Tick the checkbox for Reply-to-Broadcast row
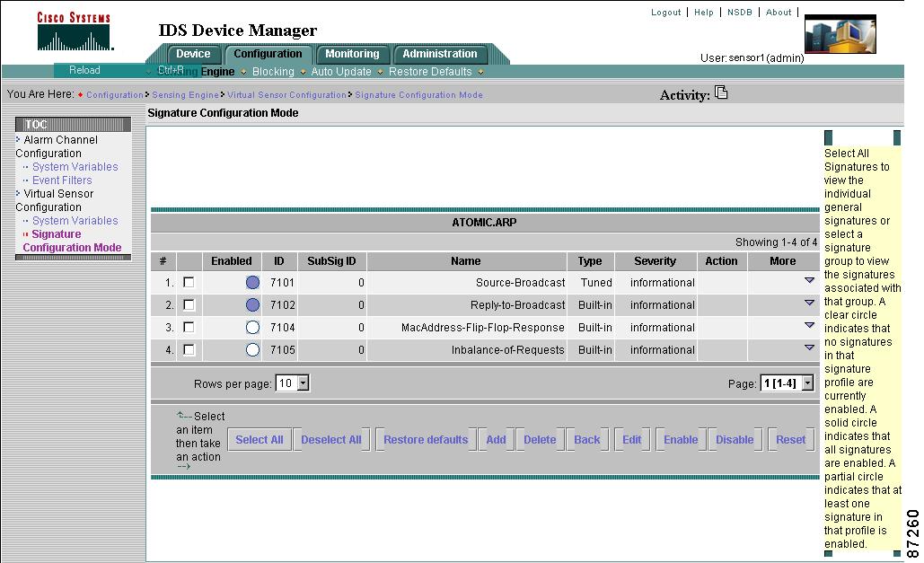The width and height of the screenshot is (924, 563). coord(189,305)
